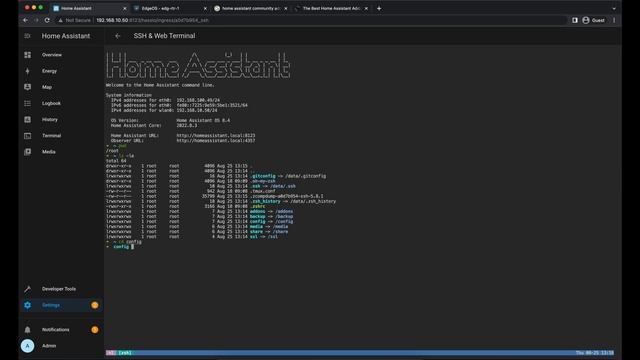Image resolution: width=640 pixels, height=360 pixels.
Task: Click the backup symlink entry
Action: pyautogui.click(x=258, y=216)
